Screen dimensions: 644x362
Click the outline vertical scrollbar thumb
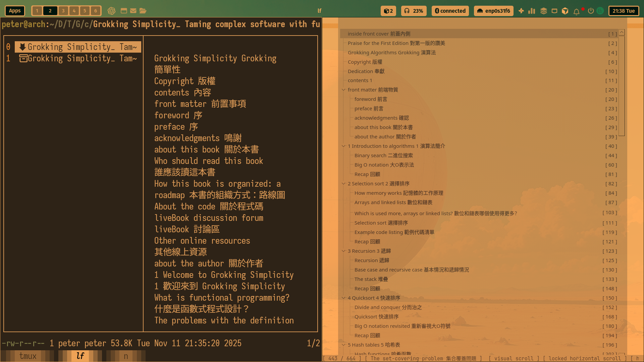622,85
